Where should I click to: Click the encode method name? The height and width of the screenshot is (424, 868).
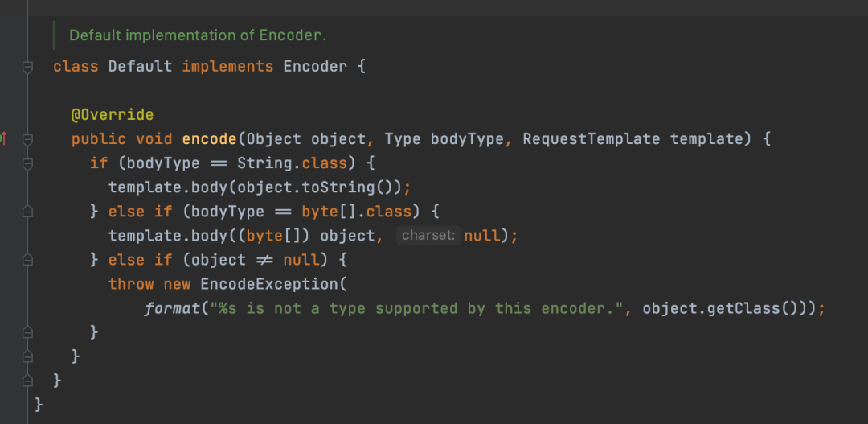[x=209, y=139]
